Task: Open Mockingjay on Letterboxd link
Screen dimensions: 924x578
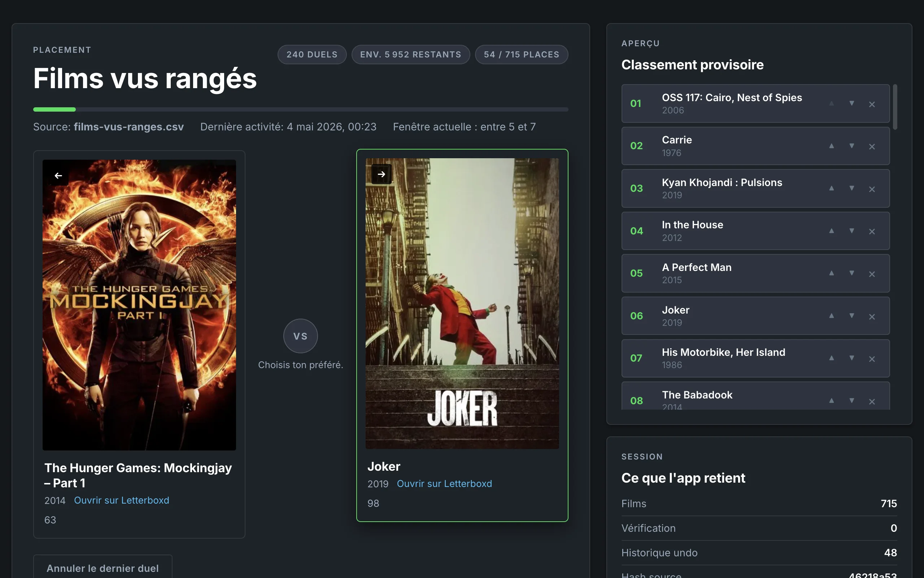Action: (121, 500)
